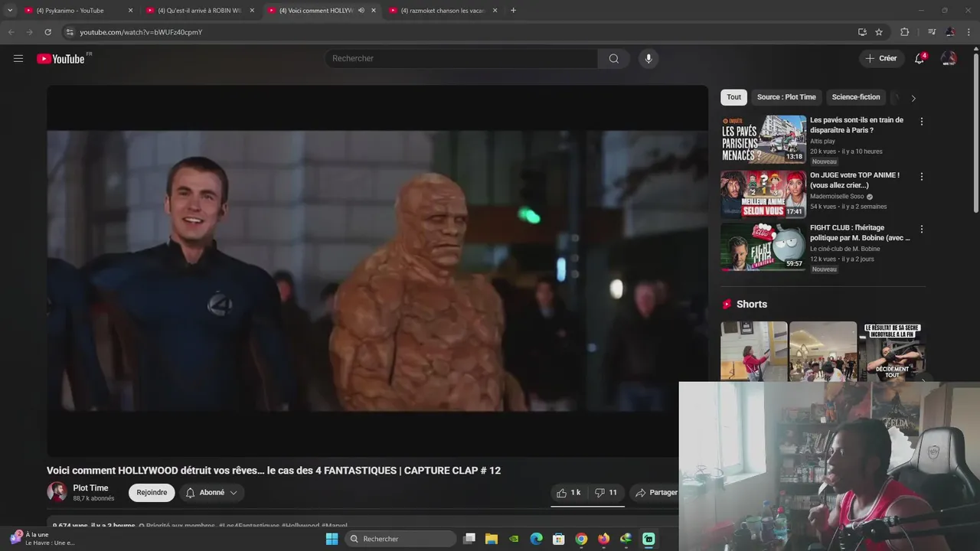Viewport: 980px width, 551px height.
Task: Select the Science-fiction filter chip
Action: pyautogui.click(x=856, y=97)
